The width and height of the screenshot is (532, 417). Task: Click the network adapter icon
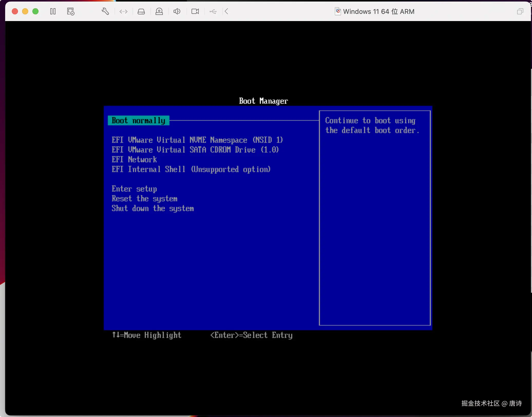pyautogui.click(x=123, y=11)
